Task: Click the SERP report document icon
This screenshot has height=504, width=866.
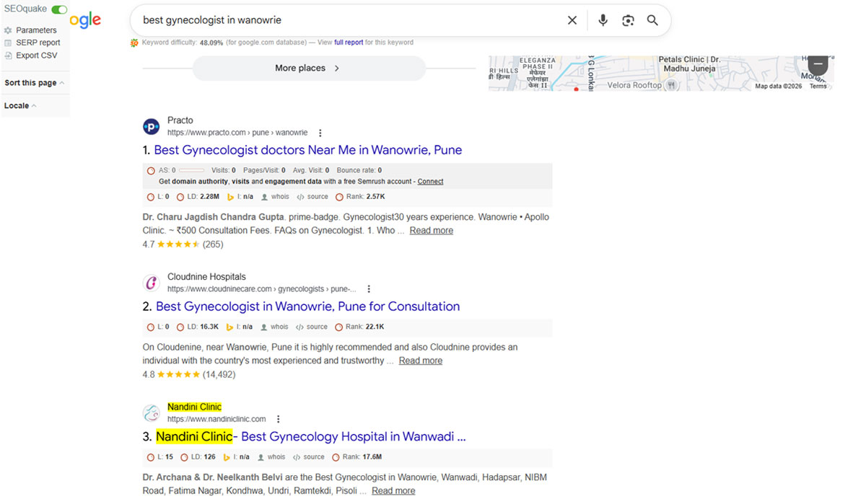Action: (8, 43)
